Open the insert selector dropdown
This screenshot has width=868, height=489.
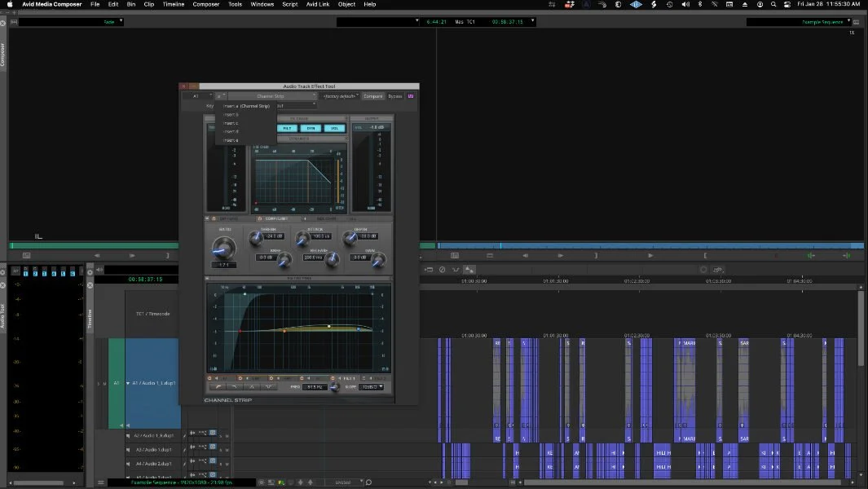click(x=221, y=96)
